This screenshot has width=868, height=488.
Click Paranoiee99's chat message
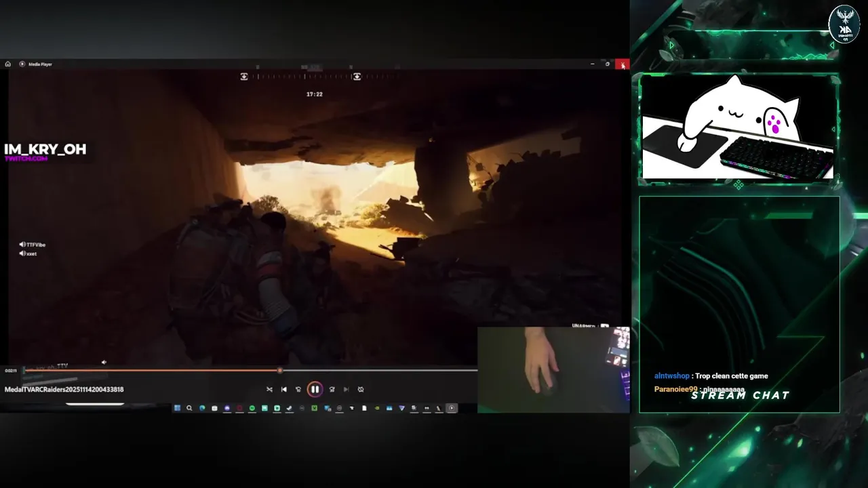[x=699, y=390]
